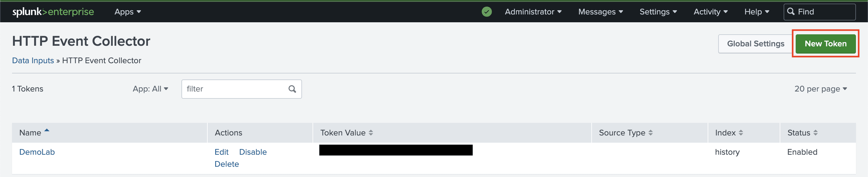Viewport: 868px width, 177px height.
Task: Click the green health status checkmark icon
Action: click(x=486, y=12)
